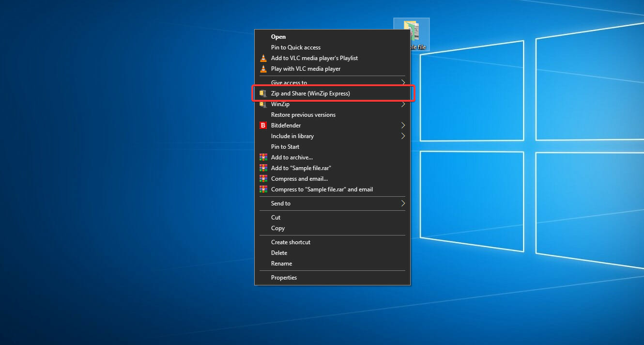Choose Properties at the bottom
The width and height of the screenshot is (644, 345).
click(x=284, y=277)
